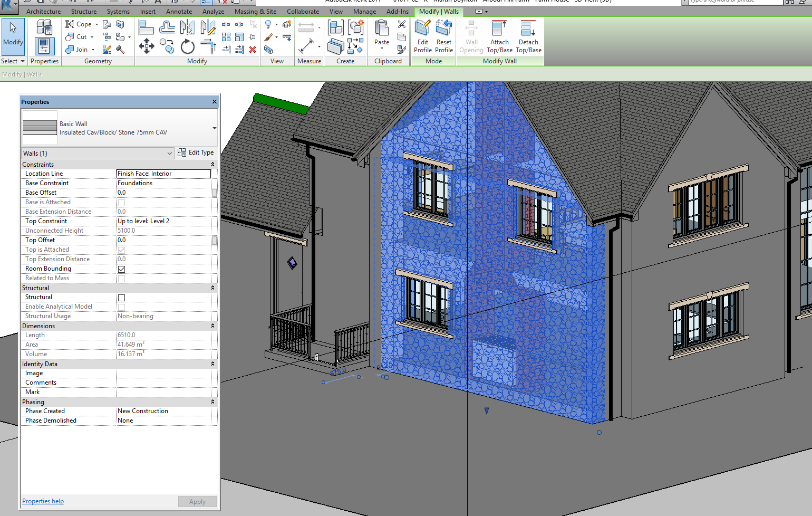Collapse the Structural section header

[x=213, y=288]
